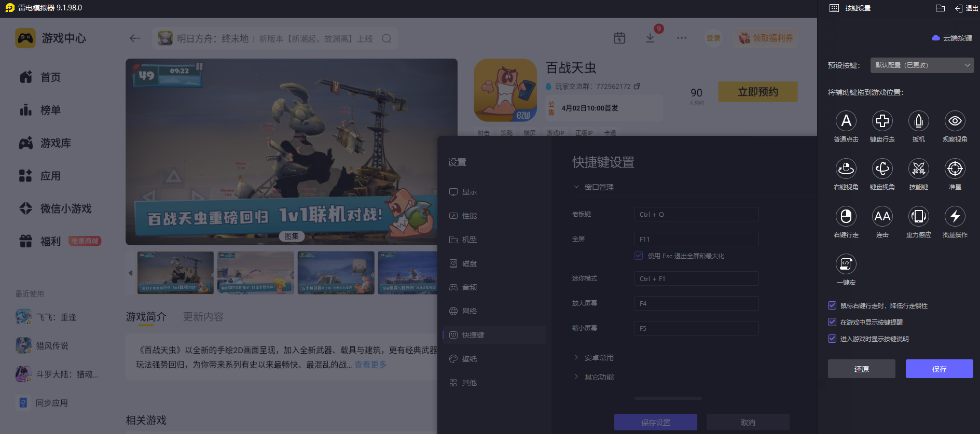Screen dimensions: 980x434
Task: Open the 云端按键 cloud keys
Action: tap(952, 38)
